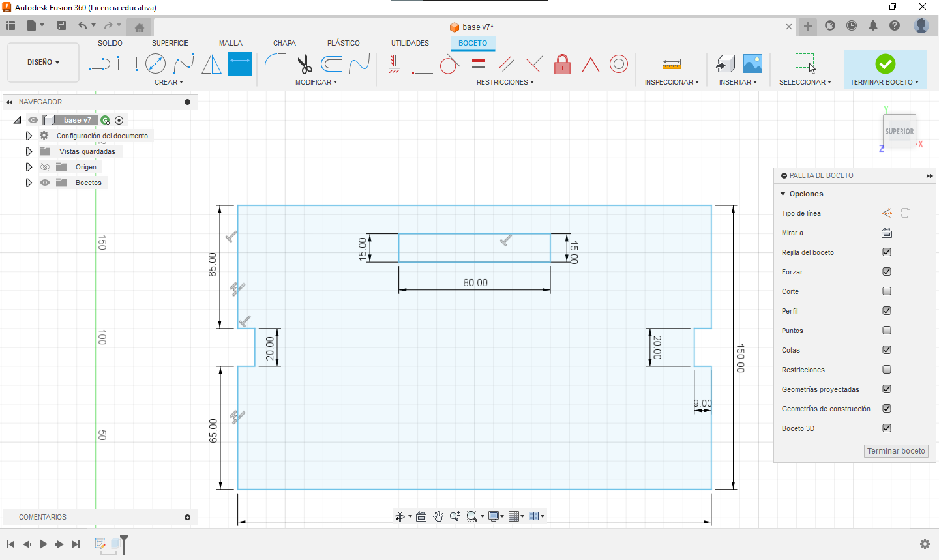The height and width of the screenshot is (560, 939).
Task: Click the Terminar boceto palette button
Action: click(896, 451)
